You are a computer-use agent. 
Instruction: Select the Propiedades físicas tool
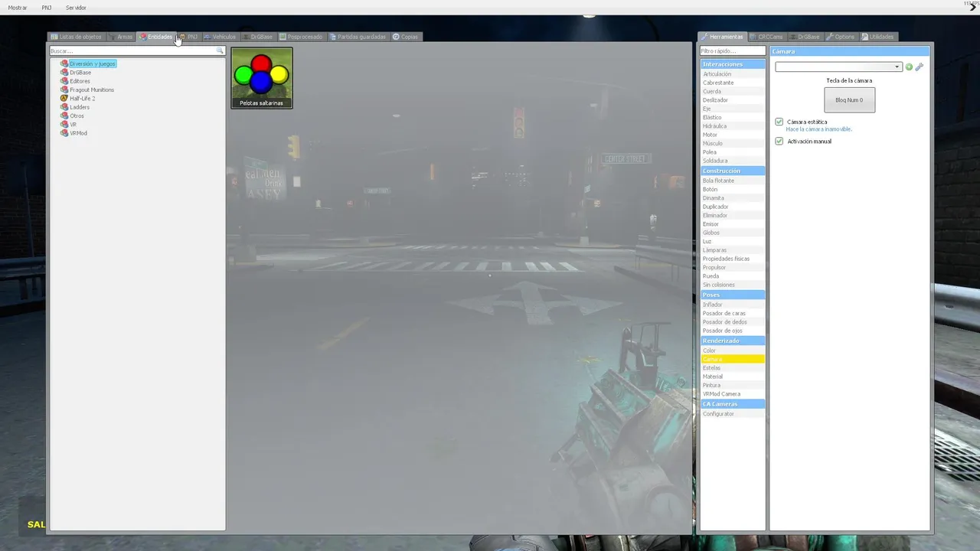(733, 259)
